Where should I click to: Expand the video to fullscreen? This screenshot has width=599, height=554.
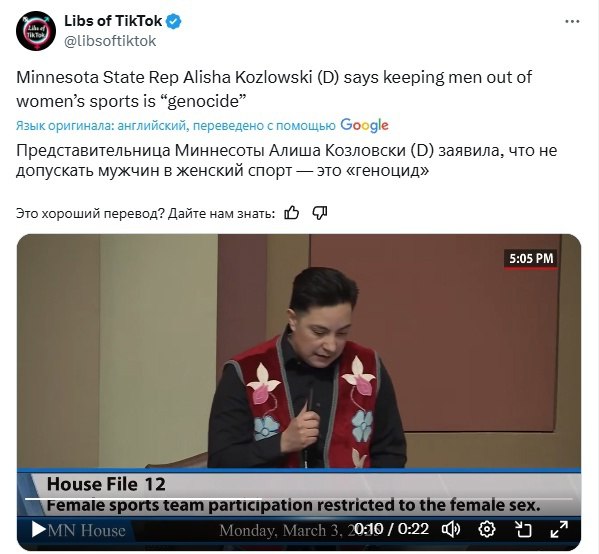tap(559, 530)
